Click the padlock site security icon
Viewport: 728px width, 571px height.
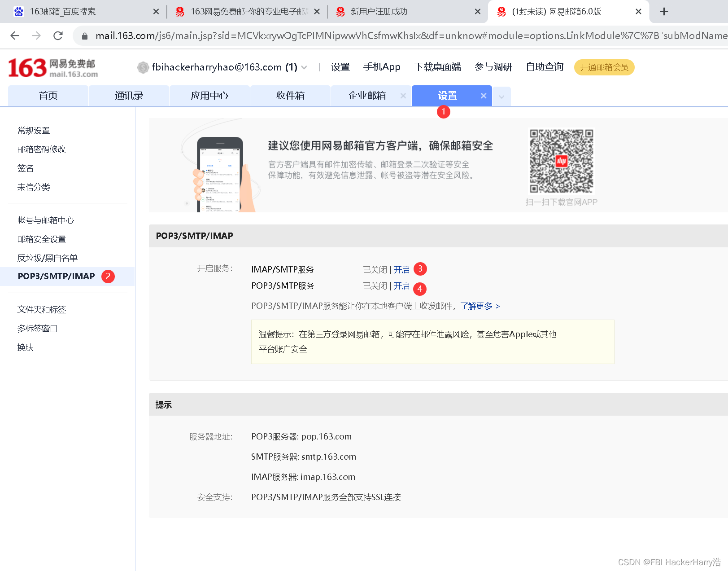[x=85, y=36]
